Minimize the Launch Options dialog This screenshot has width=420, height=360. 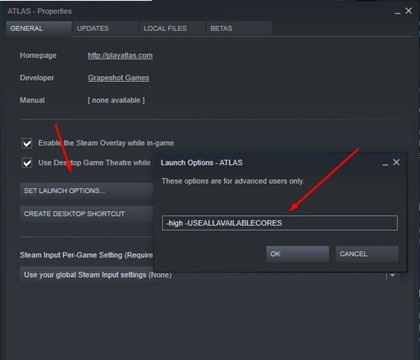pos(385,163)
